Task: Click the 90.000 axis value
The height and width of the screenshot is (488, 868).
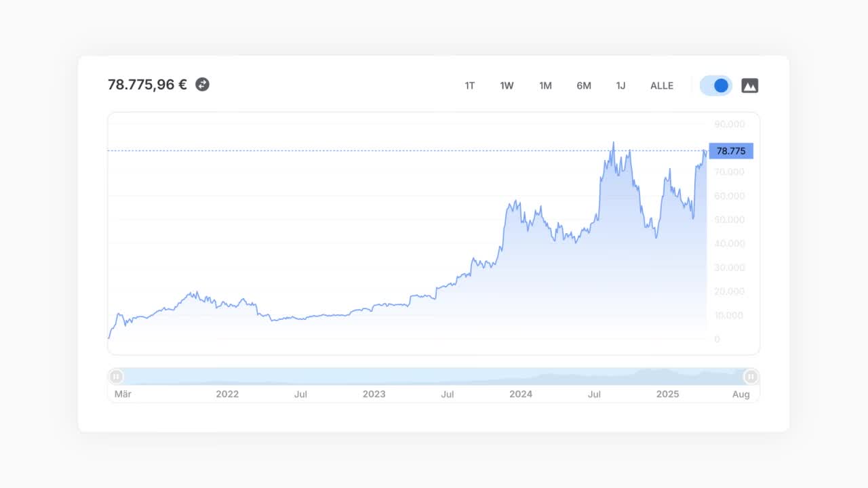Action: point(730,124)
